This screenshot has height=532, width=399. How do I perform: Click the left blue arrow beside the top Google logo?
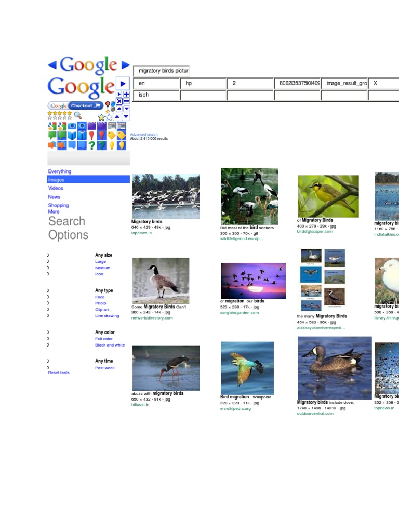pyautogui.click(x=52, y=65)
